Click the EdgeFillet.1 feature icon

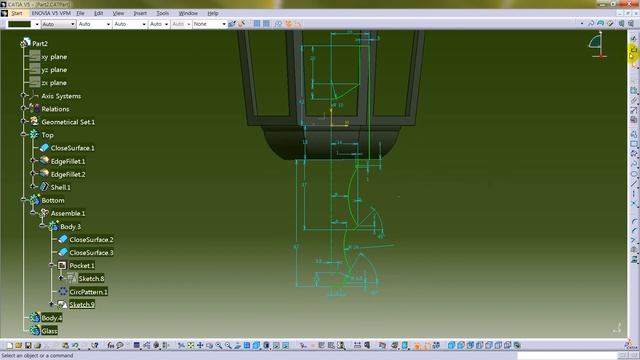[44, 161]
